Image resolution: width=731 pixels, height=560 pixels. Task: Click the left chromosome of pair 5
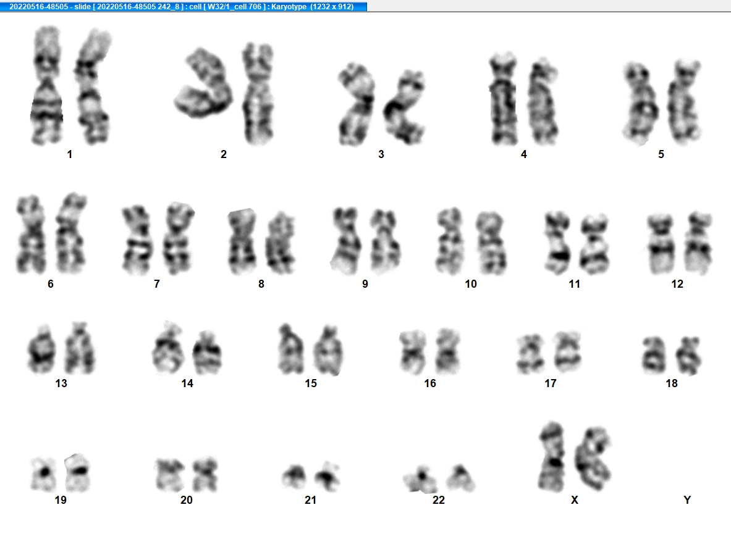click(x=641, y=102)
